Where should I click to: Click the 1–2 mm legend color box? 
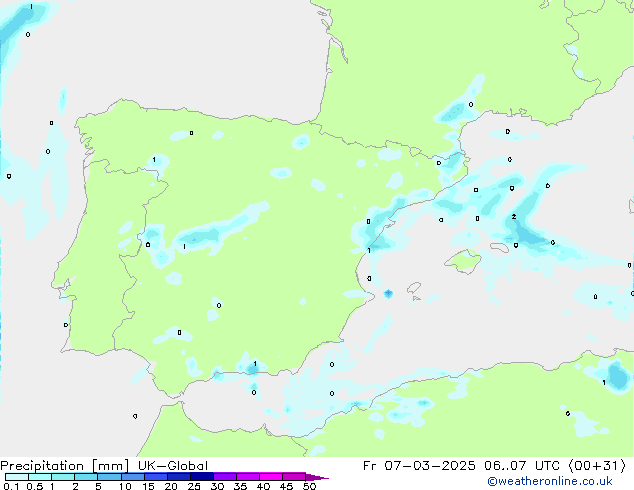point(63,477)
